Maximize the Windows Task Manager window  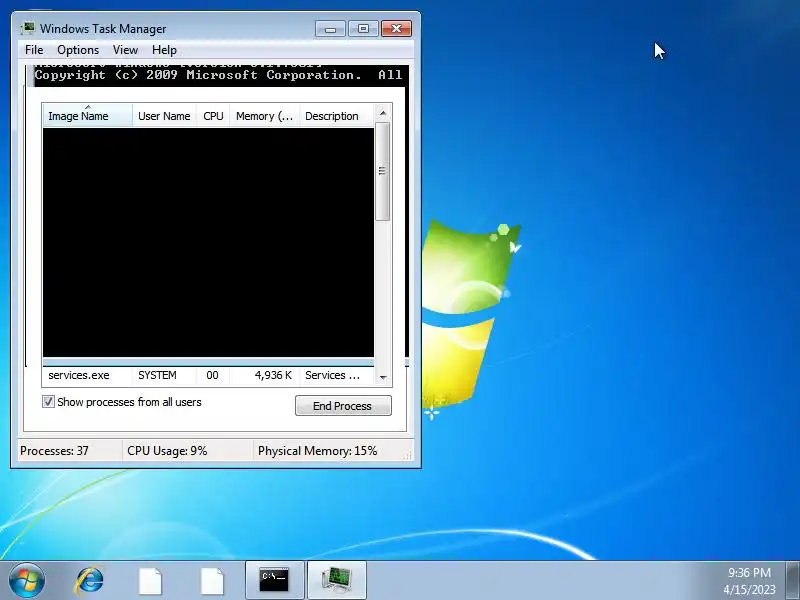tap(363, 29)
